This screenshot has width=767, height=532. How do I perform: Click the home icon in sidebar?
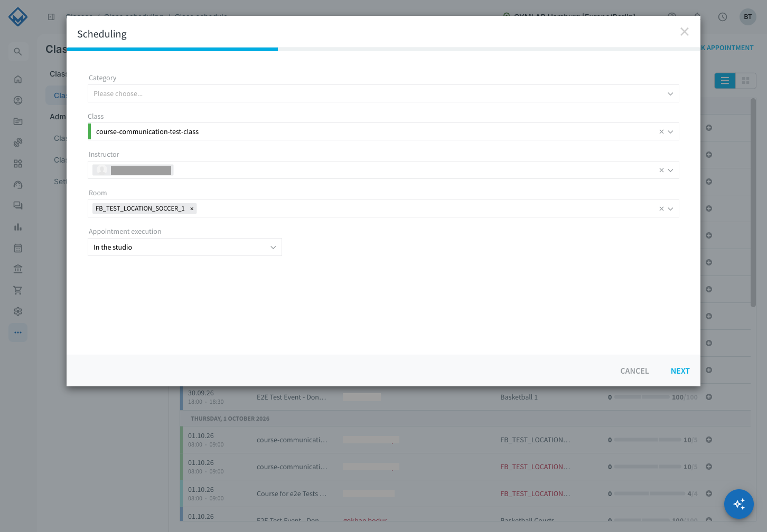18,79
